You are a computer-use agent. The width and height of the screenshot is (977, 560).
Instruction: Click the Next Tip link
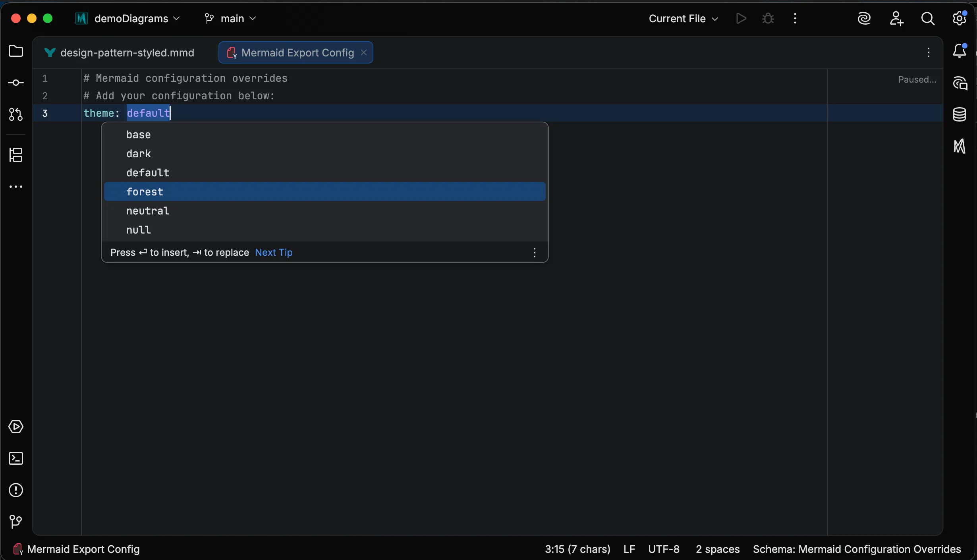[273, 252]
